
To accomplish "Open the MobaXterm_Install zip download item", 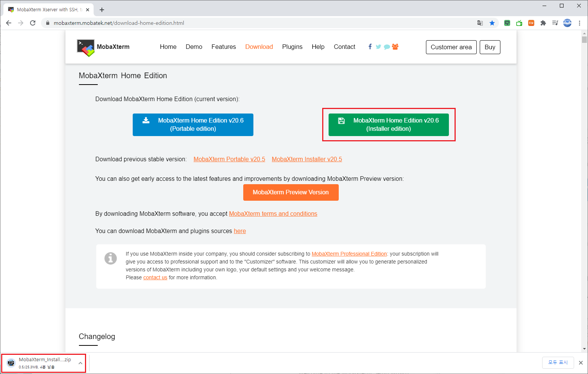I will pyautogui.click(x=44, y=363).
